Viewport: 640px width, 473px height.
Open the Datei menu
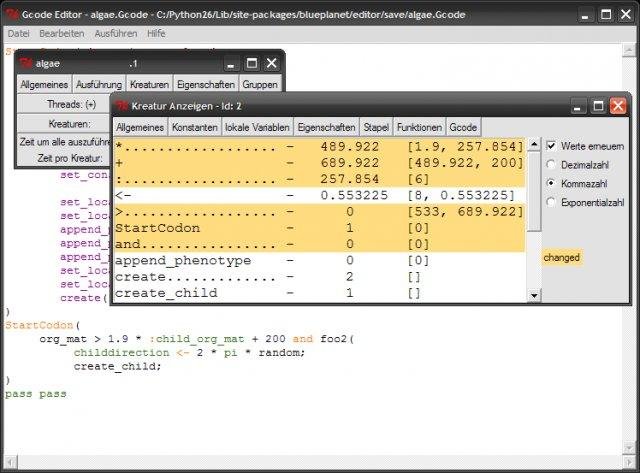click(x=18, y=33)
